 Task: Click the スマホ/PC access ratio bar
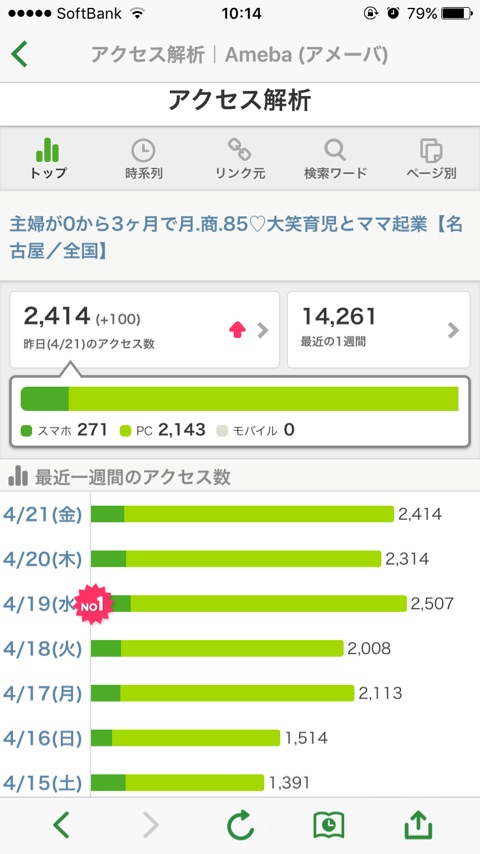click(240, 399)
